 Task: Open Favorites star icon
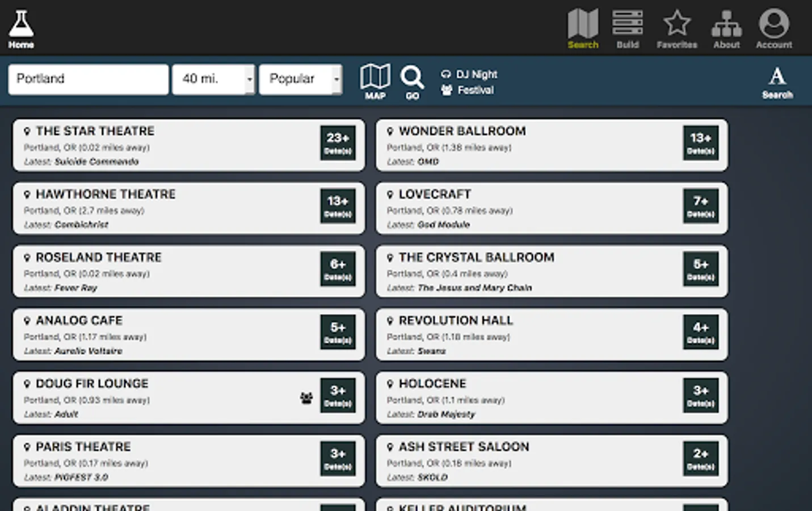677,28
